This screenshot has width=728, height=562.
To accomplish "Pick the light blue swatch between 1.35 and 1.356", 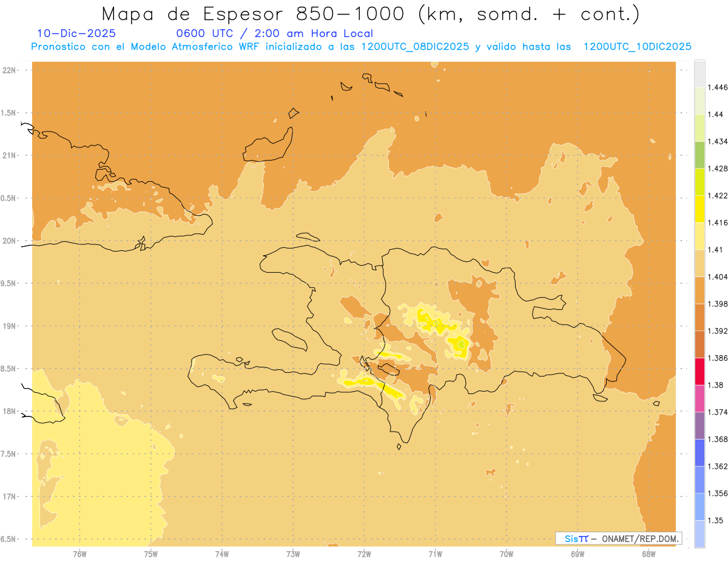I will tap(699, 507).
